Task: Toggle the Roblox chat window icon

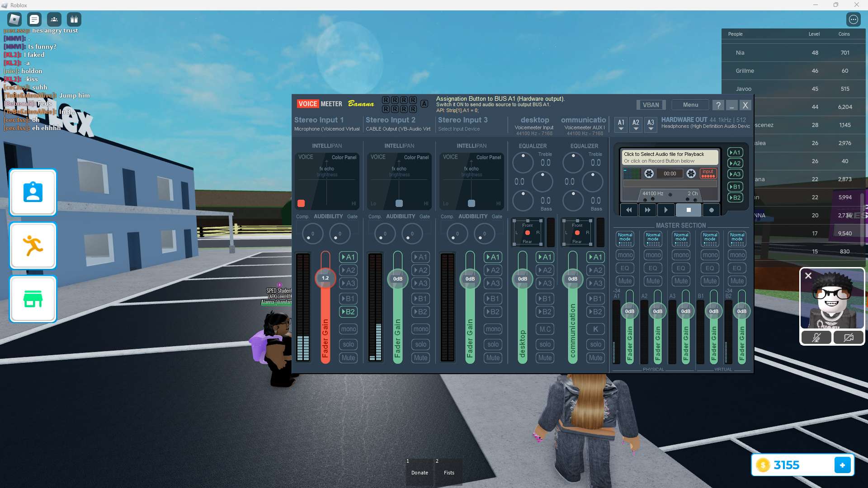Action: (34, 19)
